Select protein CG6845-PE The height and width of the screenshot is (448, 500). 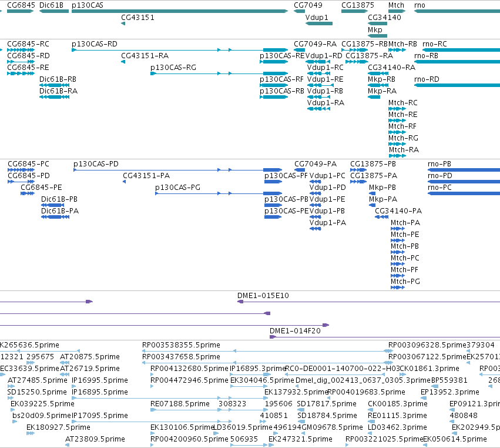[x=42, y=188]
